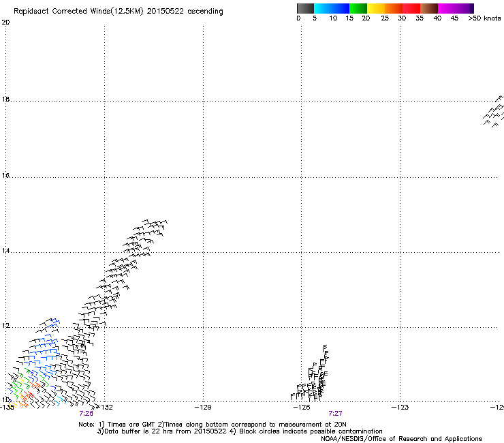The height and width of the screenshot is (443, 504).
Task: Click the longitude label -129
Action: (204, 408)
